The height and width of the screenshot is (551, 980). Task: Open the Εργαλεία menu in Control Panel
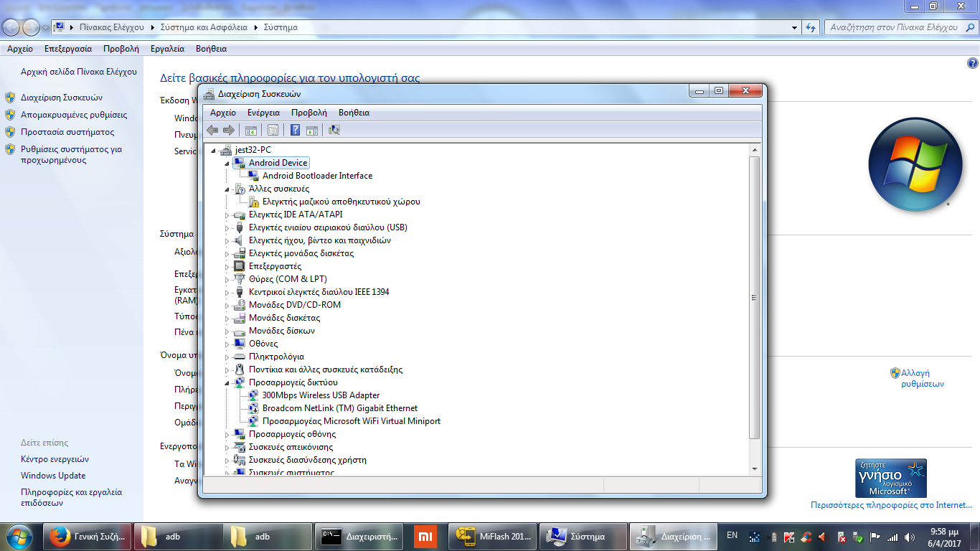167,49
